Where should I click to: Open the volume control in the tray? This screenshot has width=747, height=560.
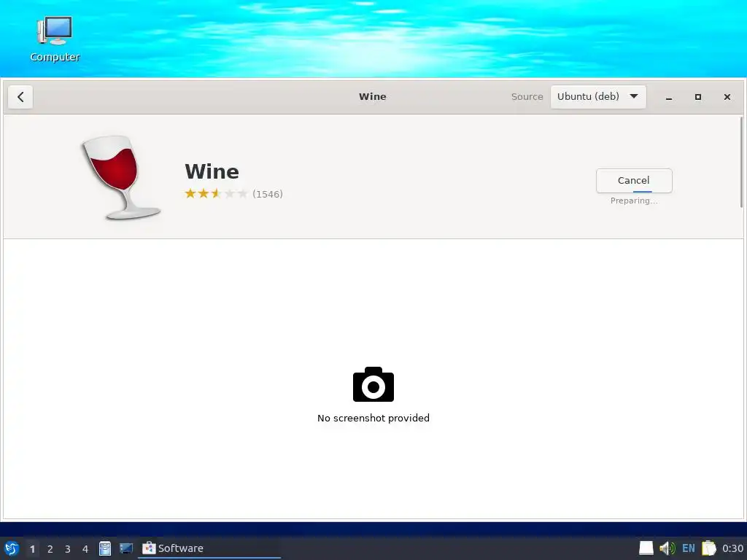tap(667, 548)
